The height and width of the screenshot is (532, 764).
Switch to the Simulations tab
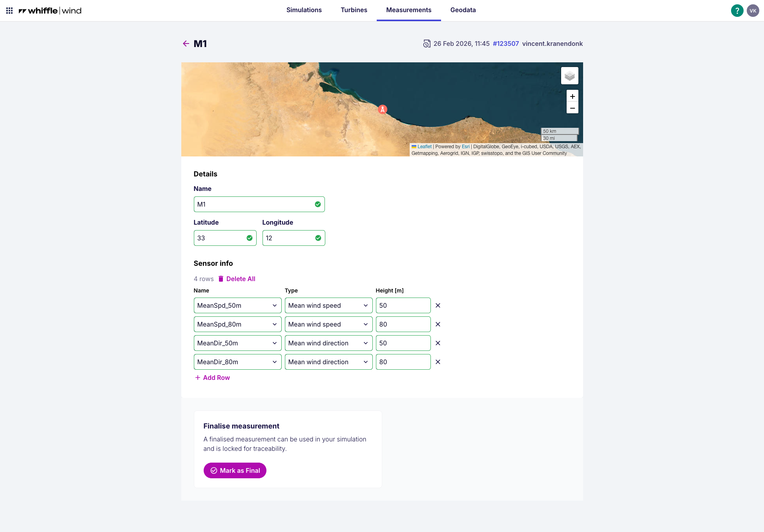tap(304, 10)
